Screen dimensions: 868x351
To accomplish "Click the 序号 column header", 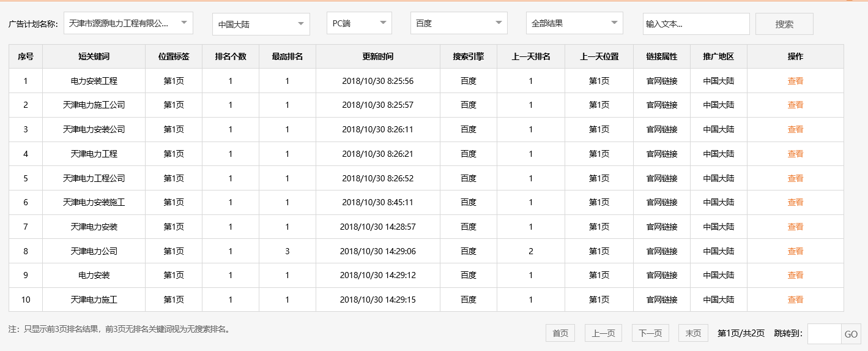I will [26, 56].
